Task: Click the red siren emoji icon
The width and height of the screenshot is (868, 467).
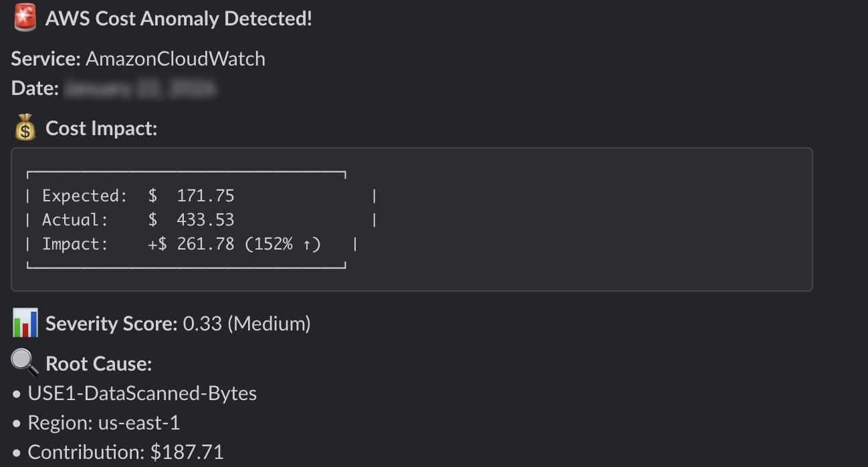Action: [x=25, y=19]
